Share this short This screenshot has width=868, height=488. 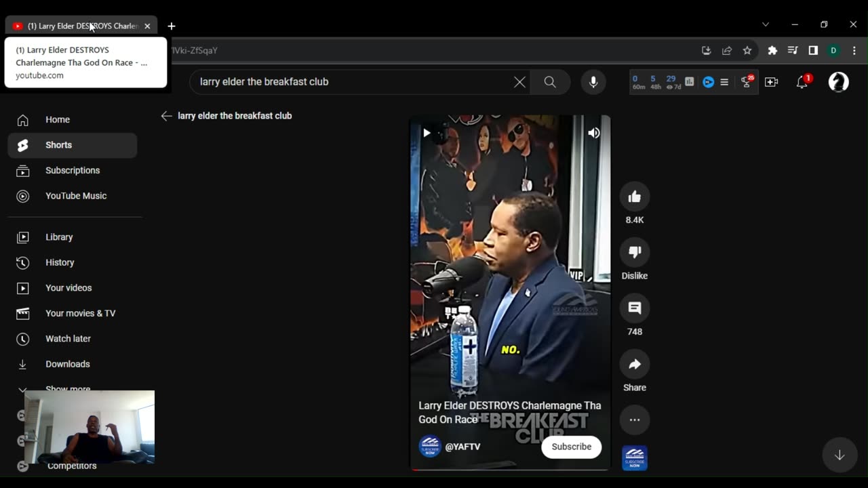(635, 365)
